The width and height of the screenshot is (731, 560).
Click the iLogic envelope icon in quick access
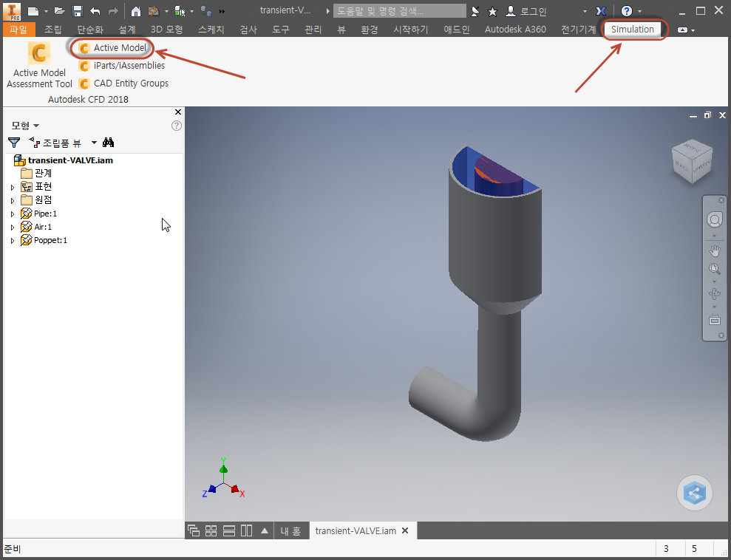point(154,11)
